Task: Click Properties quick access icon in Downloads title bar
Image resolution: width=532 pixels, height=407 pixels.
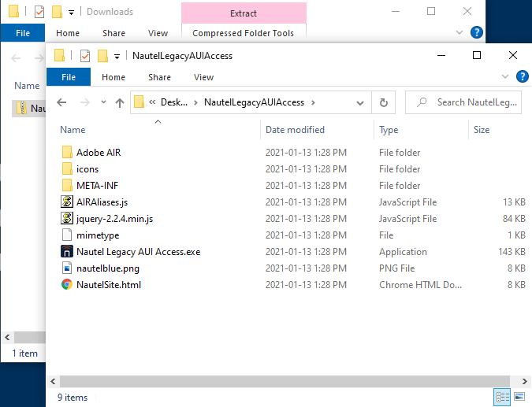Action: pos(39,12)
